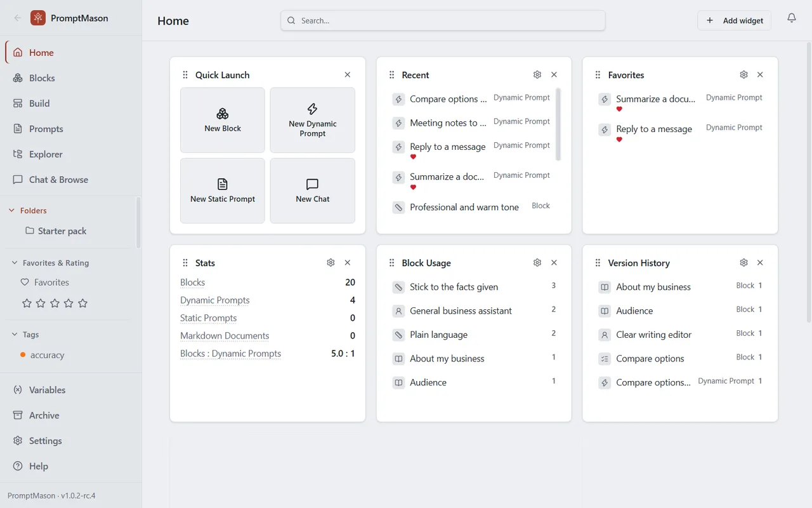
Task: Open Explorer in sidebar
Action: click(70, 154)
